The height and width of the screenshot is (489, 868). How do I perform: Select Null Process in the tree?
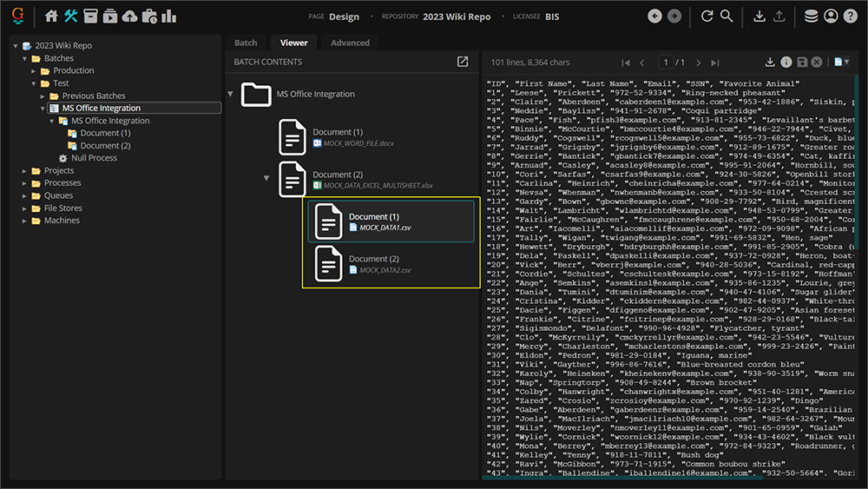click(94, 158)
